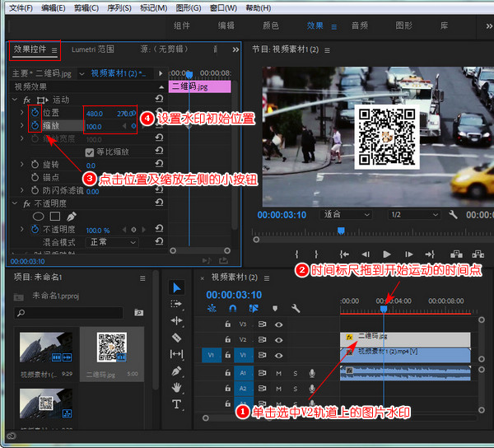
Task: Toggle Opacity animation stopwatch
Action: pyautogui.click(x=35, y=229)
